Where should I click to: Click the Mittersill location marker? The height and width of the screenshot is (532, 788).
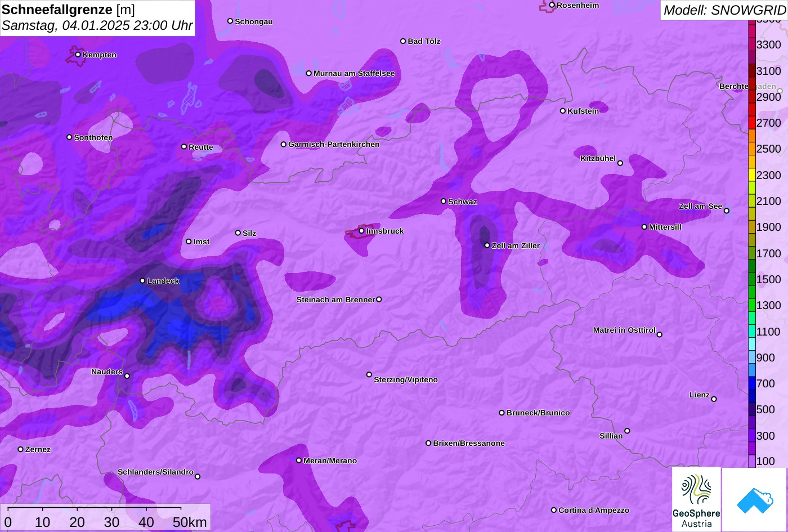pyautogui.click(x=644, y=227)
